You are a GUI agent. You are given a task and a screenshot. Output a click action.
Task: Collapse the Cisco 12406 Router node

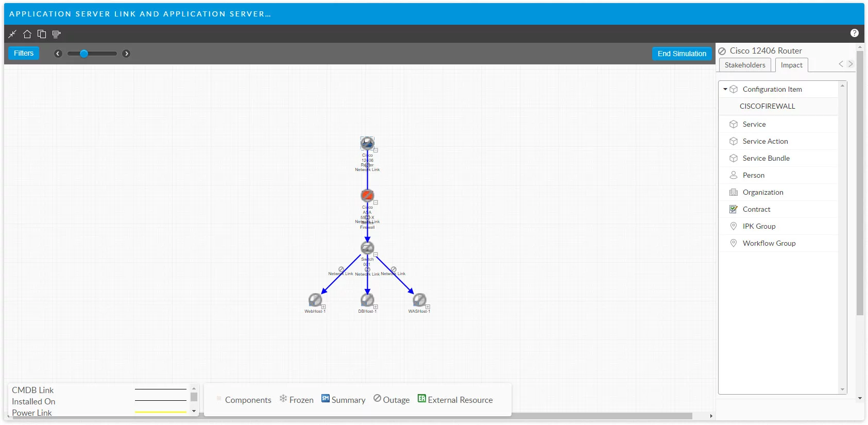click(376, 150)
